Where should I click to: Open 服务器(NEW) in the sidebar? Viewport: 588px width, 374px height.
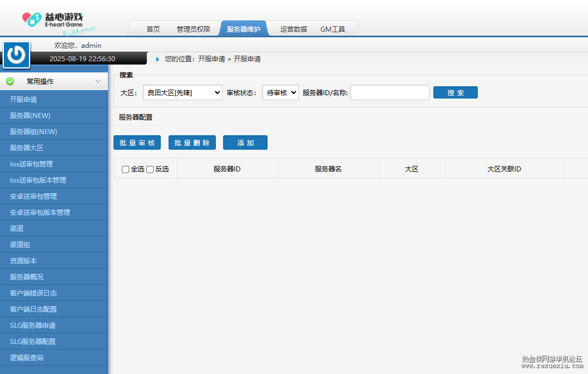pos(54,116)
